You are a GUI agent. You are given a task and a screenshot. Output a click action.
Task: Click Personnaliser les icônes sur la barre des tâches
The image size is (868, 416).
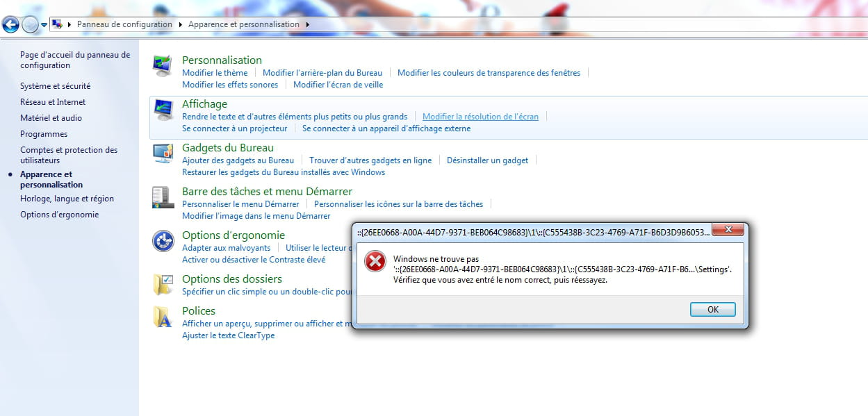(x=398, y=203)
